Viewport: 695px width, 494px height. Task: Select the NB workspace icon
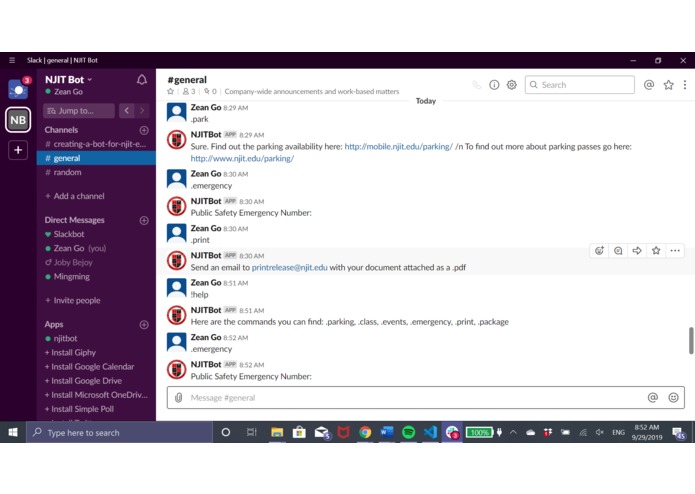(x=18, y=120)
